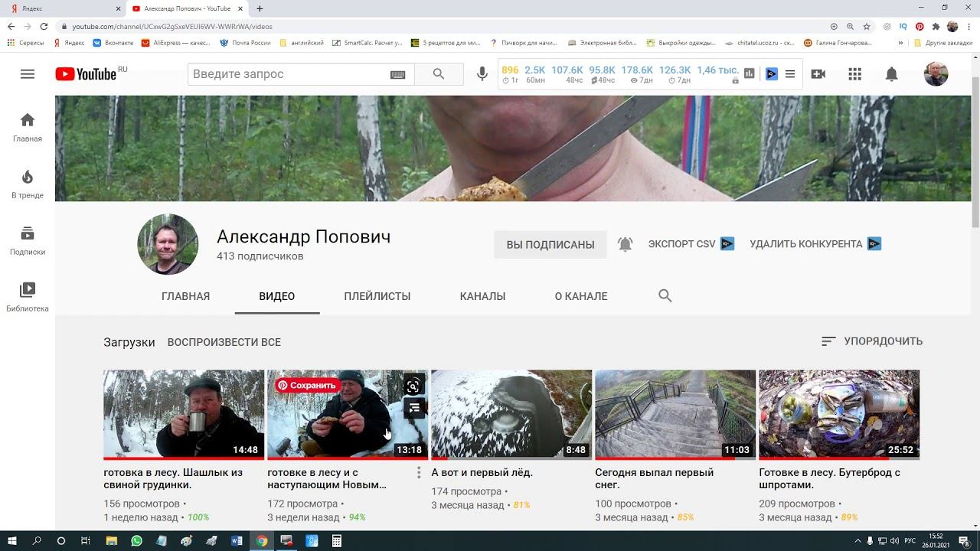The height and width of the screenshot is (551, 980).
Task: Open video title "Шашлык из свиной грудинки"
Action: [173, 478]
